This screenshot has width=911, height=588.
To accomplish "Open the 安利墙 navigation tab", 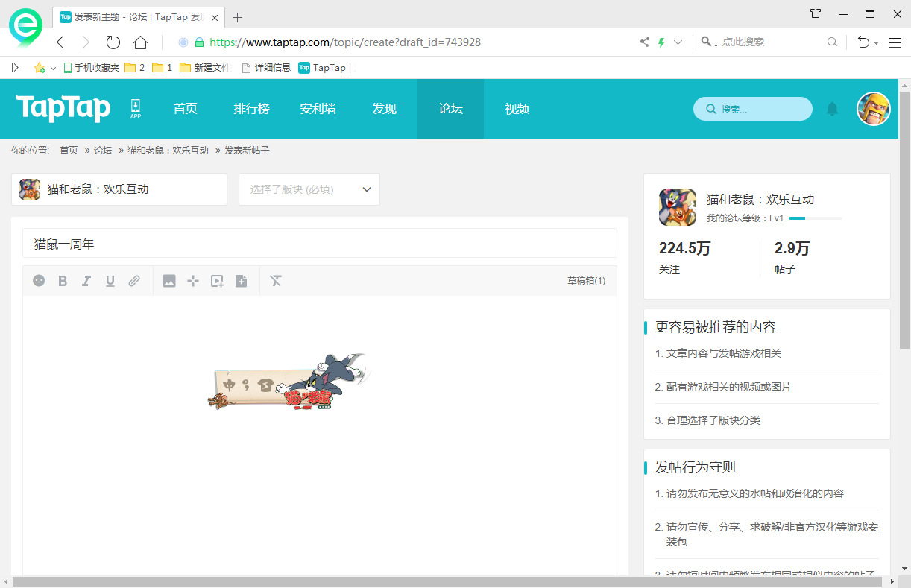I will point(318,109).
